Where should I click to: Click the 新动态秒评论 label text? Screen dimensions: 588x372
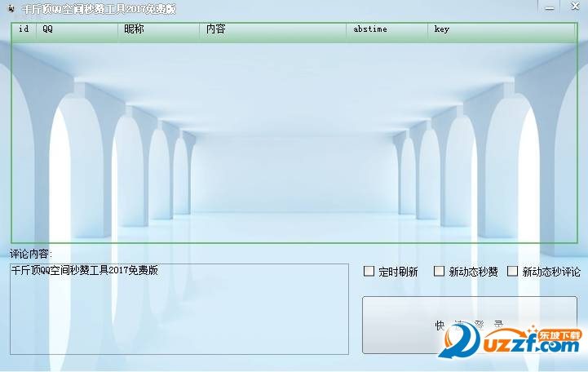coord(551,272)
